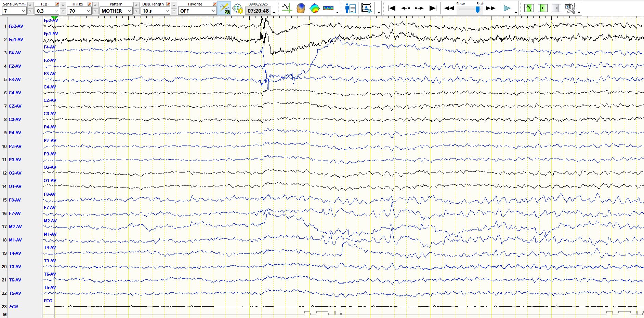Step forward one event marker
This screenshot has height=318, width=644.
tap(419, 8)
